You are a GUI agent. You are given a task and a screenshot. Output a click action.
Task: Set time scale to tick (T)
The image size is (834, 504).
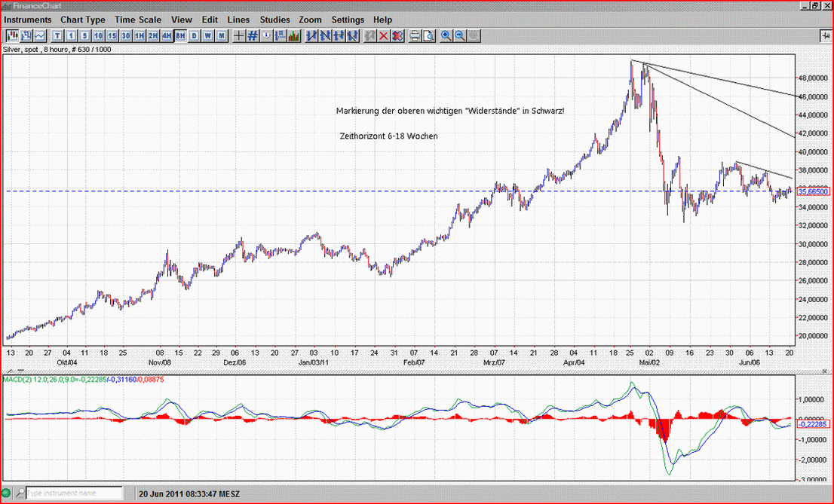(x=57, y=36)
